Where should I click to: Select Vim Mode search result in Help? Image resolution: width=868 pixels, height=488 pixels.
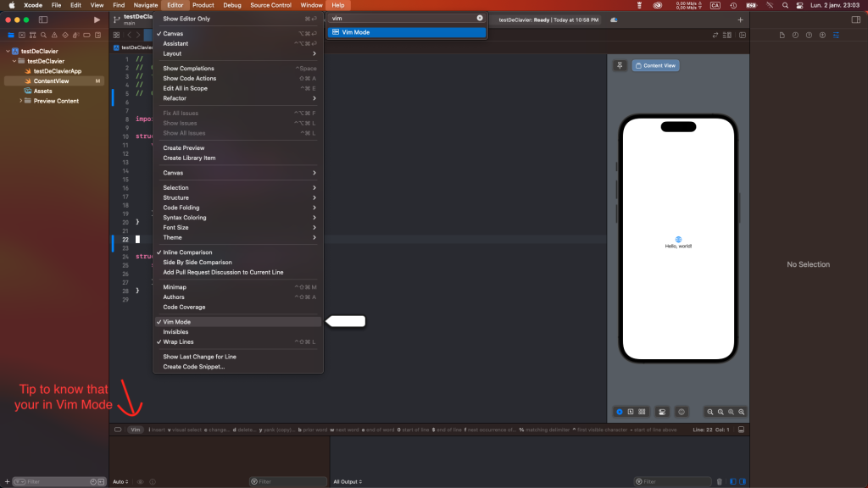pos(407,33)
